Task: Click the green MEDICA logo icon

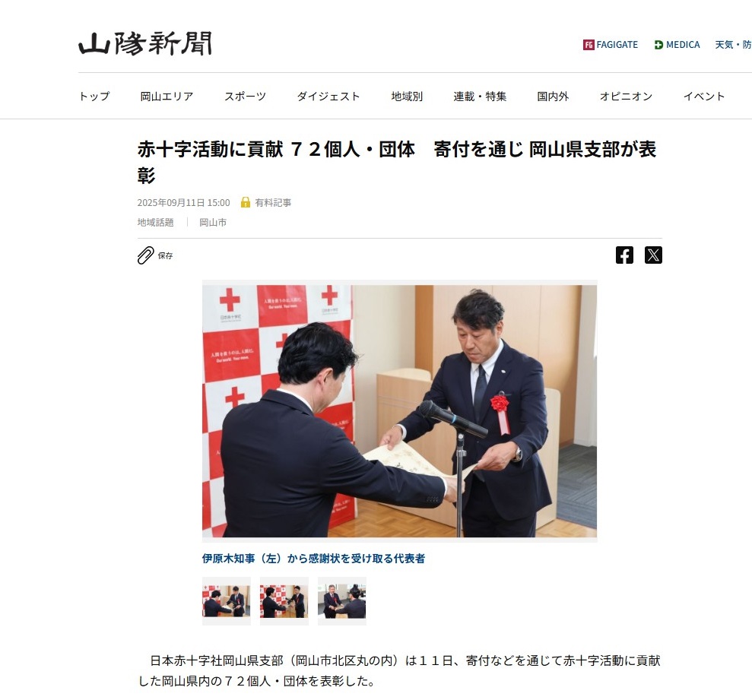Action: click(658, 45)
